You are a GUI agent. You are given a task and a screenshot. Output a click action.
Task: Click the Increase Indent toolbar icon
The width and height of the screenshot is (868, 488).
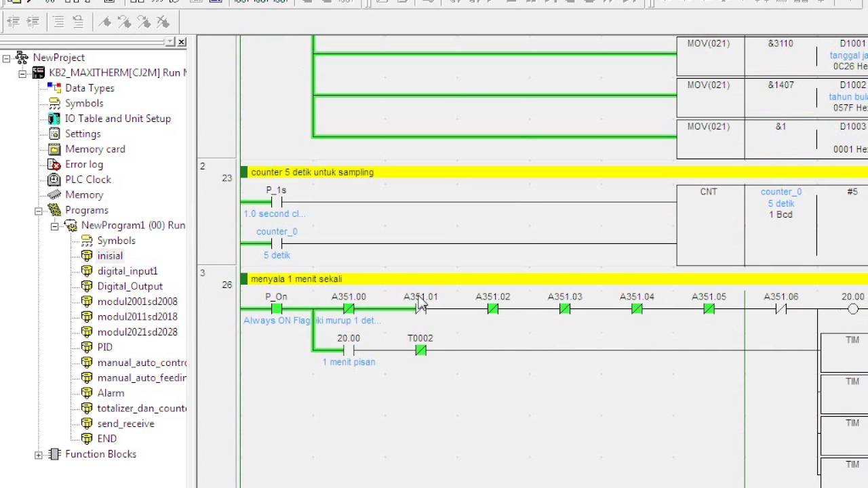32,22
